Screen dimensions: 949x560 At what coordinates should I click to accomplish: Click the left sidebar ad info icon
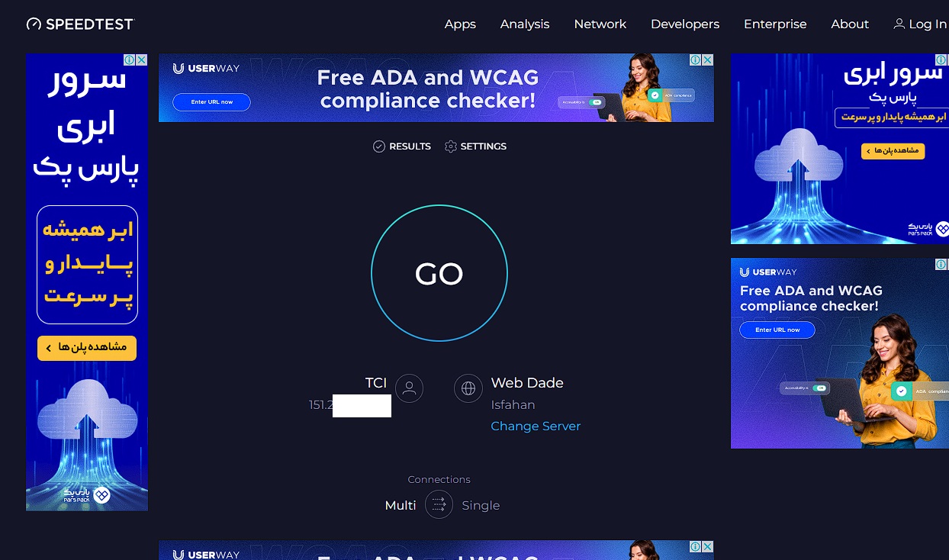(x=130, y=60)
